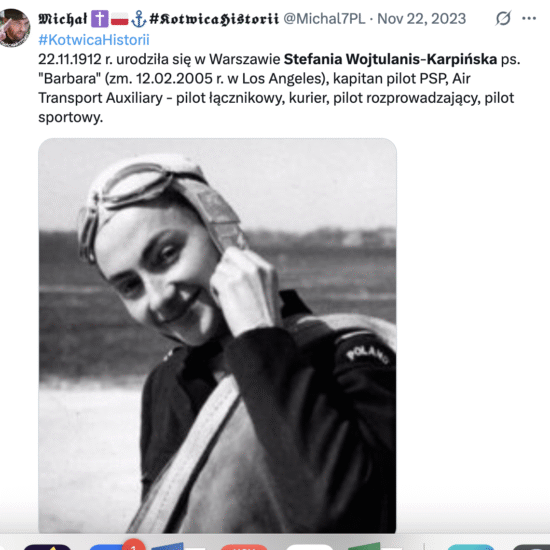Follow the blue #KotwicaHistorii hashtag link
The image size is (550, 550).
pos(94,40)
